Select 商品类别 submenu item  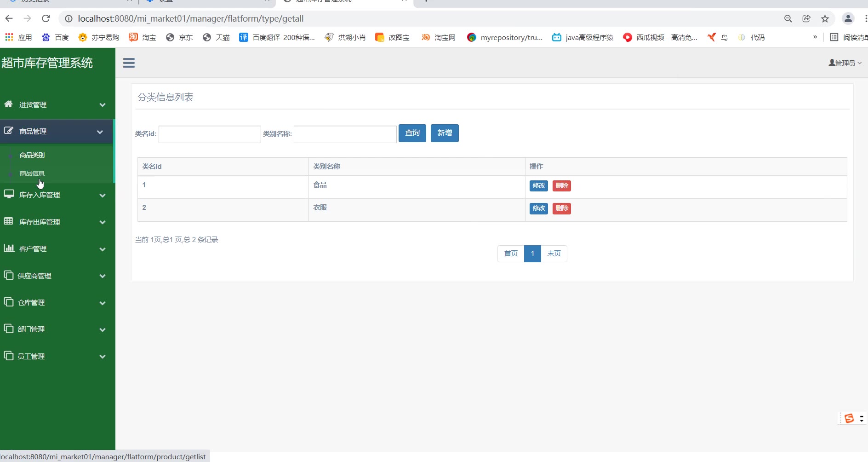coord(32,155)
